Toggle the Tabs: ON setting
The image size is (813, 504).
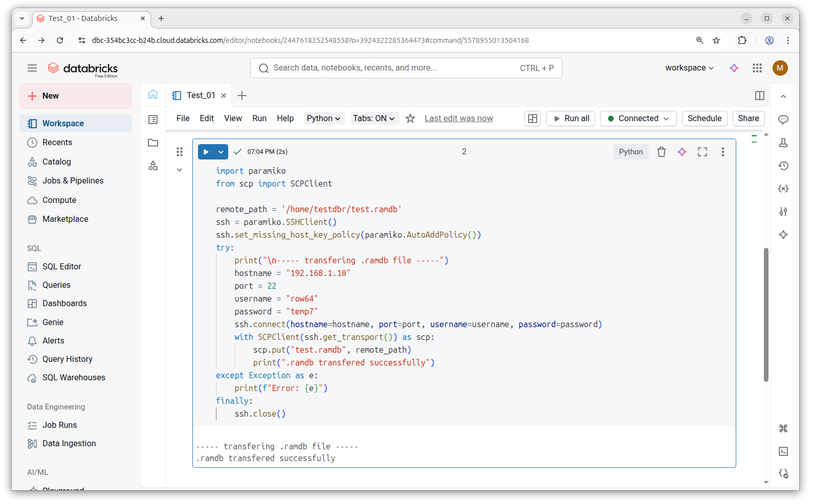374,119
